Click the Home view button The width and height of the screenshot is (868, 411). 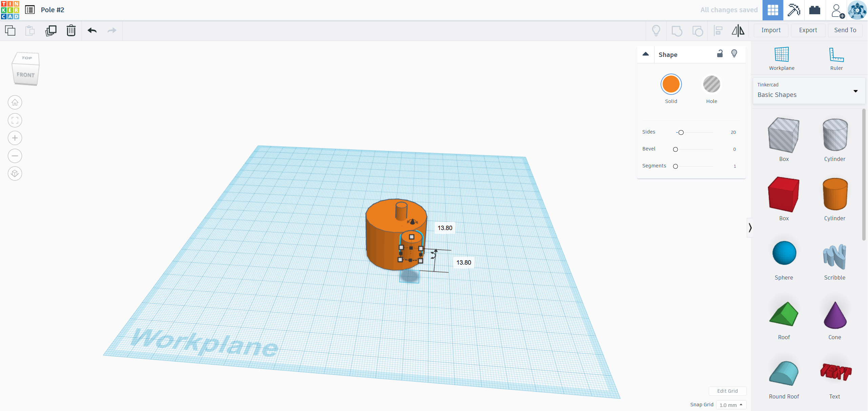(15, 102)
